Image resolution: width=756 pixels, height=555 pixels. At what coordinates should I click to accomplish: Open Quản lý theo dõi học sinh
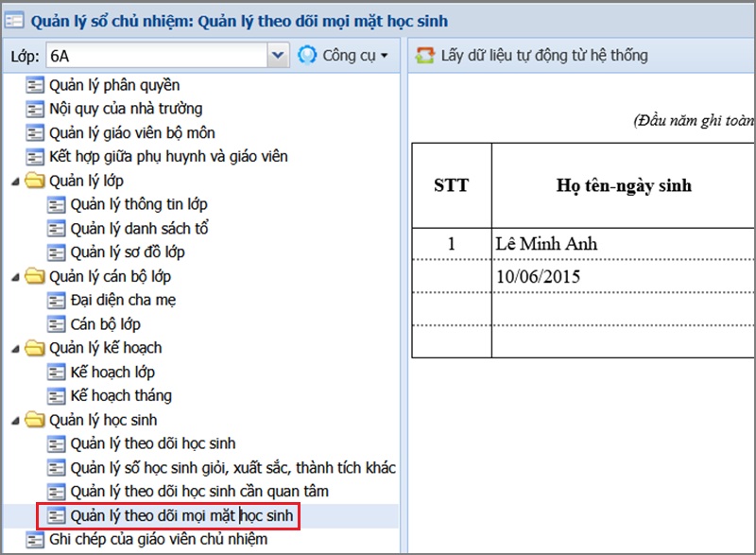[x=153, y=444]
